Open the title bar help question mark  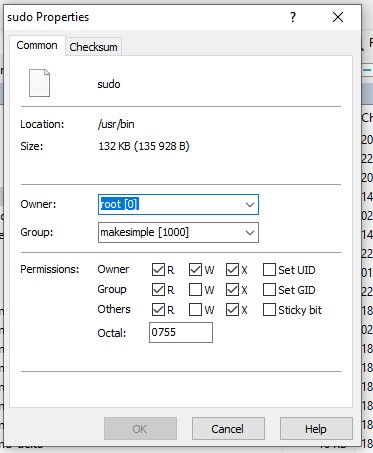[293, 17]
